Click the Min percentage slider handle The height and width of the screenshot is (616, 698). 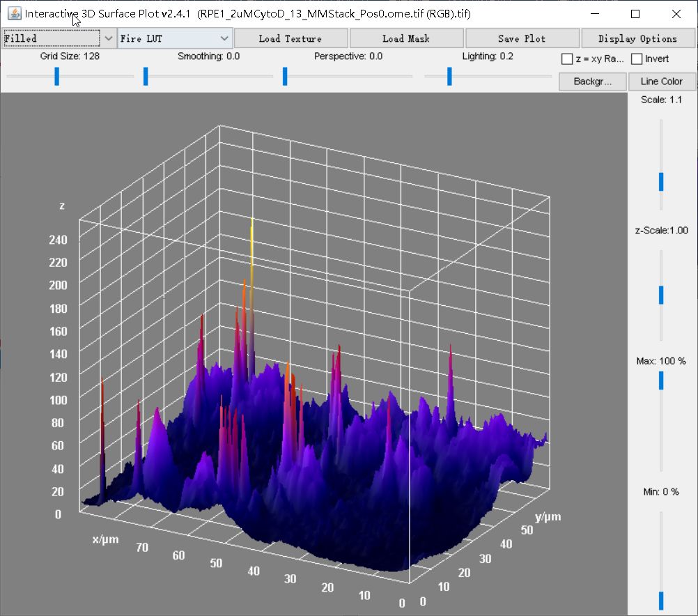pyautogui.click(x=661, y=601)
